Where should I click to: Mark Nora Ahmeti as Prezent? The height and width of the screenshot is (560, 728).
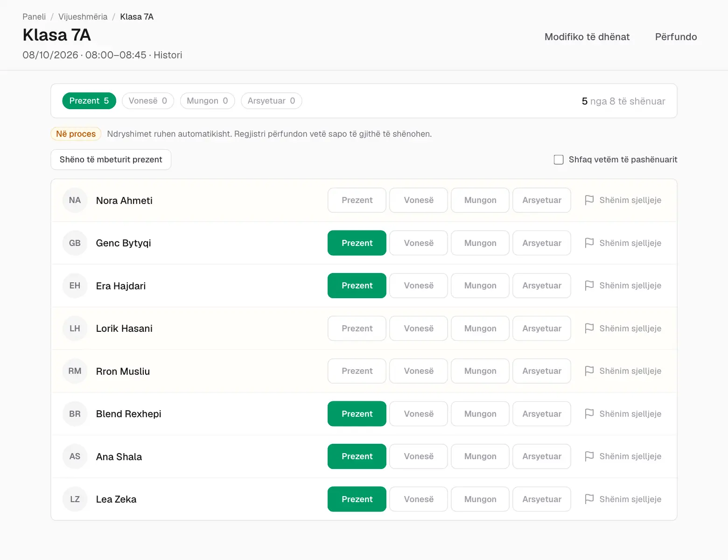point(357,200)
